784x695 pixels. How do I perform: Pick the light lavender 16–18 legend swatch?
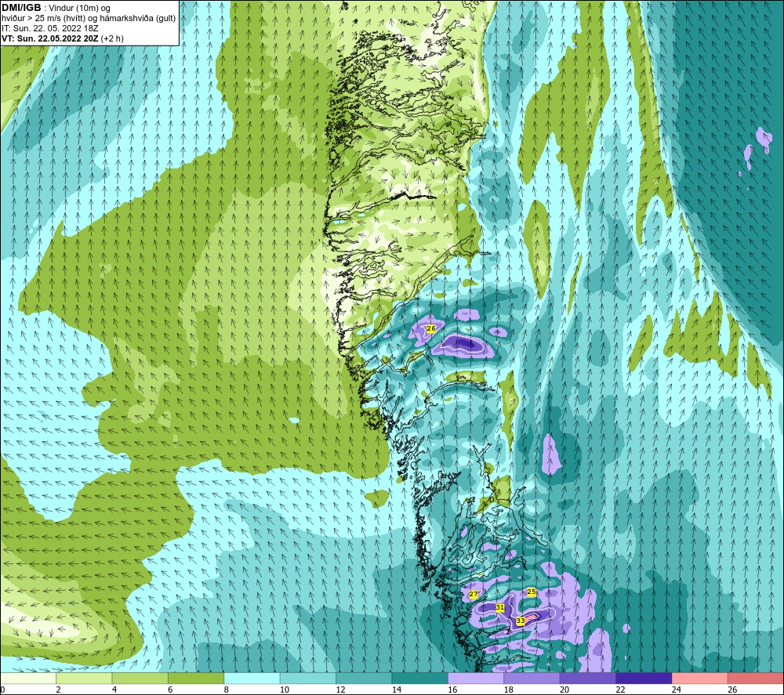476,679
